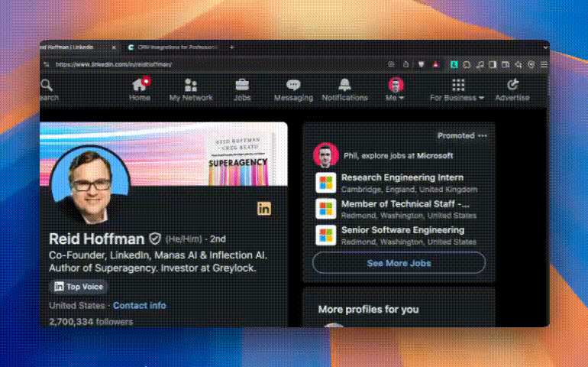Click the gold LinkedIn Premium badge
588x367 pixels.
(263, 208)
